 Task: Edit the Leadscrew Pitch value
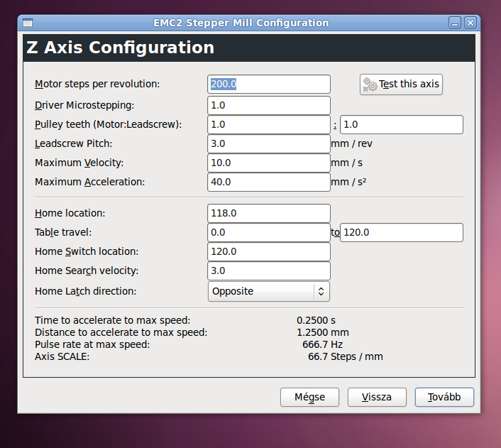pyautogui.click(x=269, y=143)
